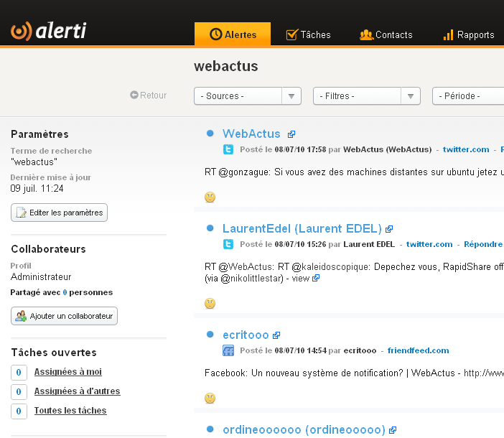Open the Alertes tab
Screen dimensions: 504x438
point(233,34)
